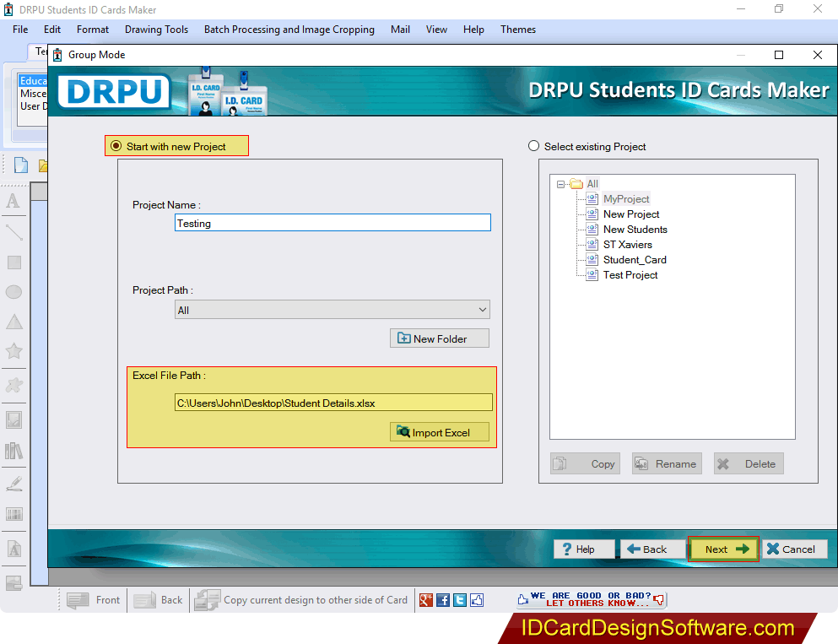
Task: Select the Text tool in left toolbar
Action: pyautogui.click(x=14, y=201)
